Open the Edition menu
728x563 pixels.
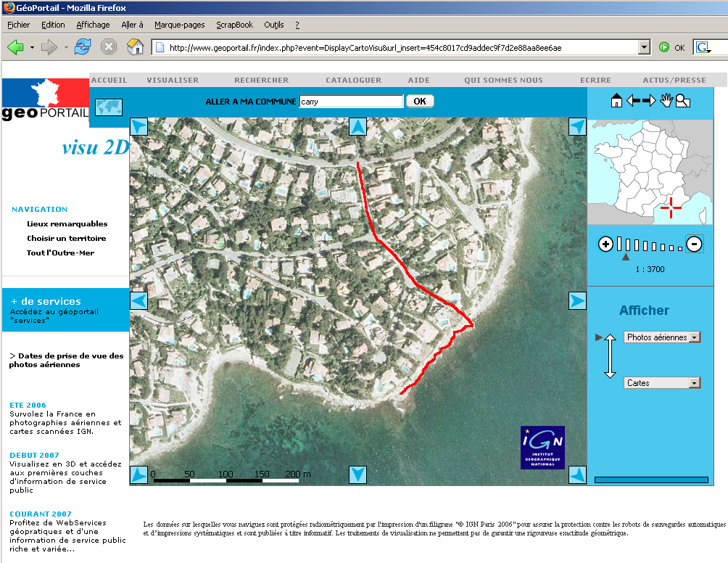pos(53,25)
